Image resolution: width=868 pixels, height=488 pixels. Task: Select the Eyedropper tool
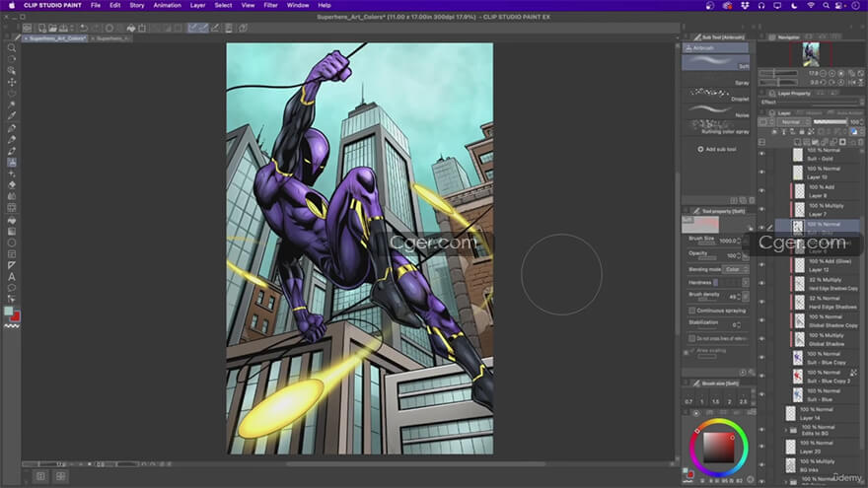12,116
